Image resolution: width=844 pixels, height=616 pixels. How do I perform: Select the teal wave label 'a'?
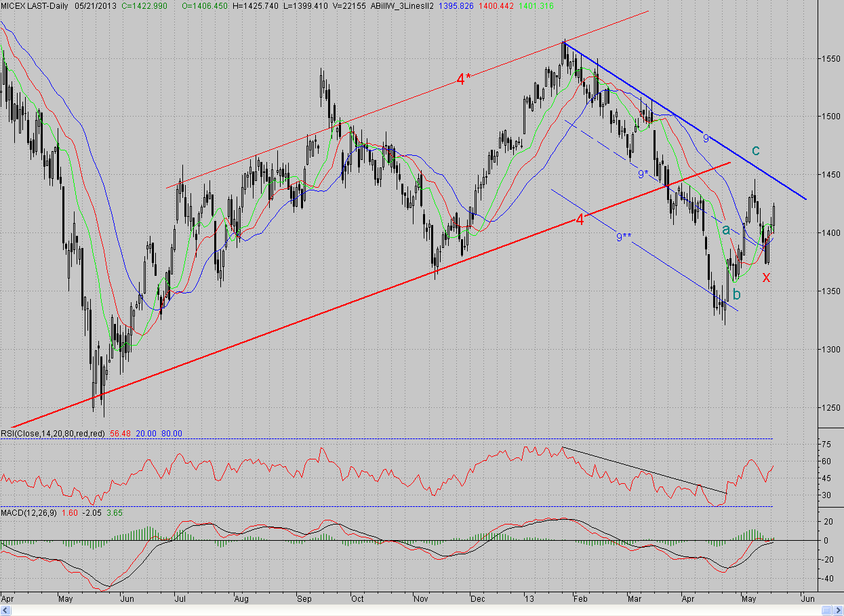725,230
